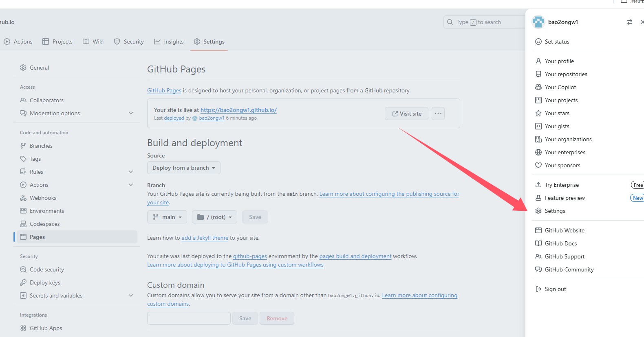Open the main branch selector dropdown
Viewport: 644px width, 337px height.
(x=167, y=217)
